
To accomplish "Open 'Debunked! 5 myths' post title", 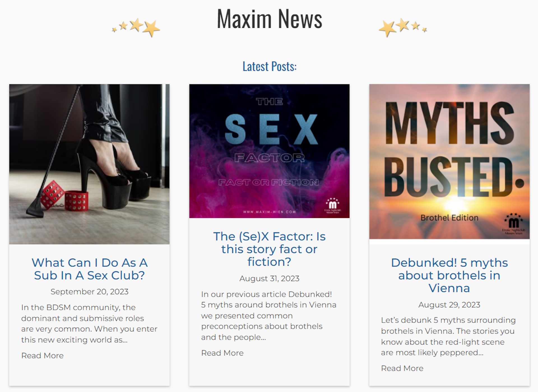I will pyautogui.click(x=449, y=275).
